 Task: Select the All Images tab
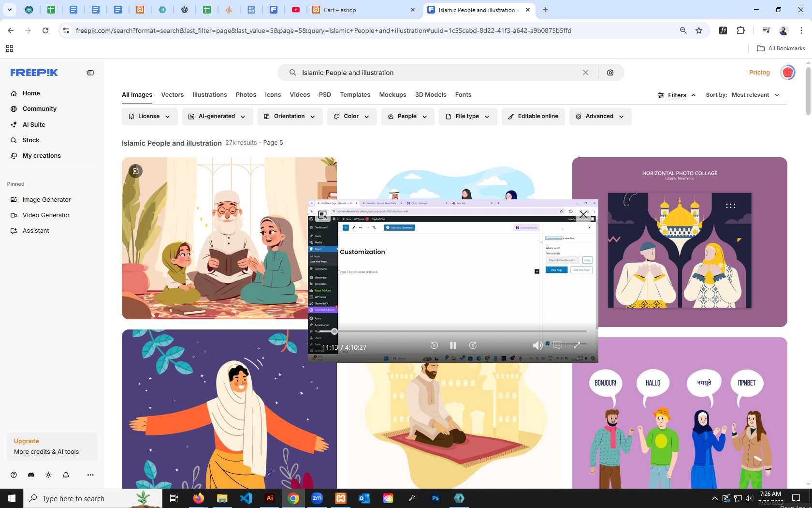(137, 95)
